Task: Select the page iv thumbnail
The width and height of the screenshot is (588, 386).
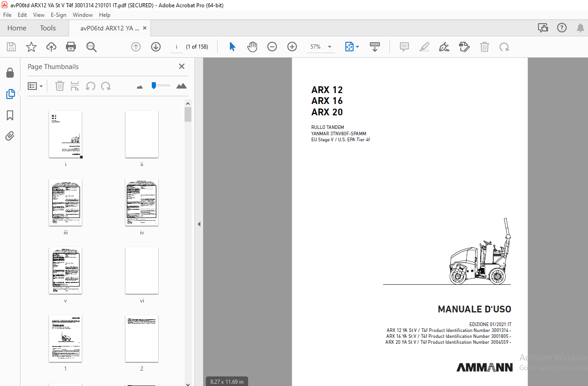Action: 142,203
